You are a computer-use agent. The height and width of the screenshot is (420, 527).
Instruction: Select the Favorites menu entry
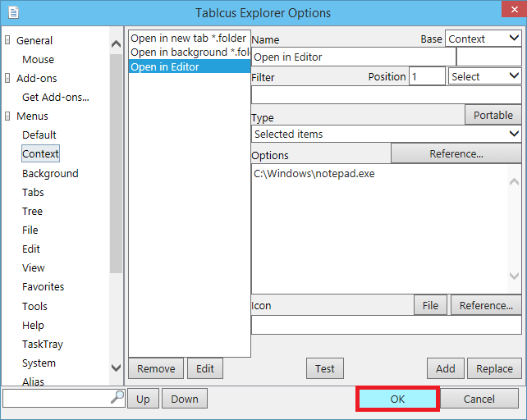click(43, 286)
